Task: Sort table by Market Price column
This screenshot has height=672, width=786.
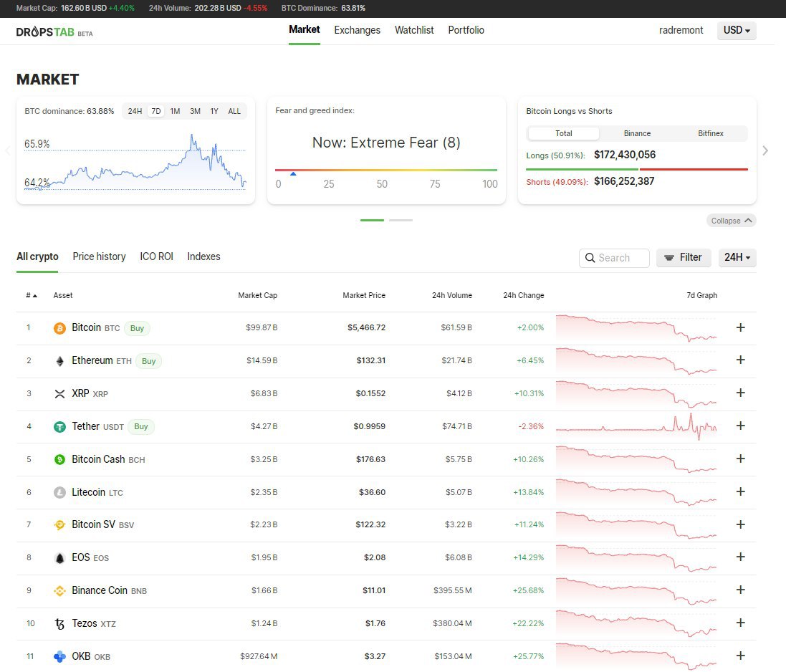Action: coord(364,296)
